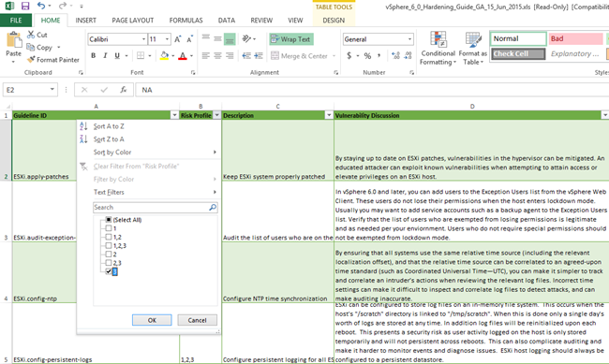This screenshot has width=609, height=364.
Task: Increase decimal places
Action: point(395,56)
